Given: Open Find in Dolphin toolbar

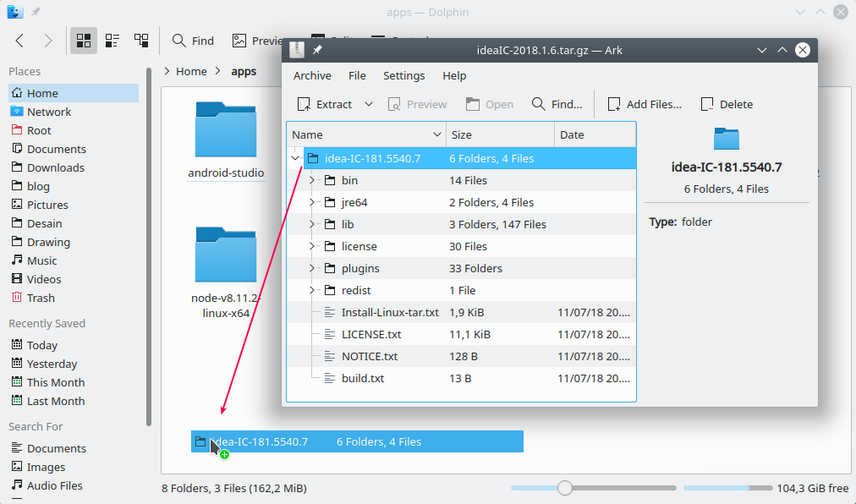Looking at the screenshot, I should pos(193,41).
